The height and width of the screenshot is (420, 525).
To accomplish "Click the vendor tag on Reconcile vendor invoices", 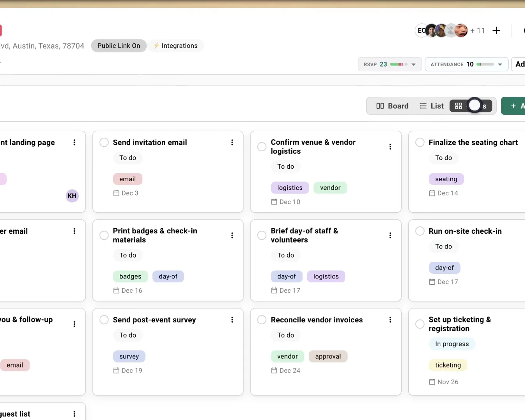I will [x=287, y=356].
